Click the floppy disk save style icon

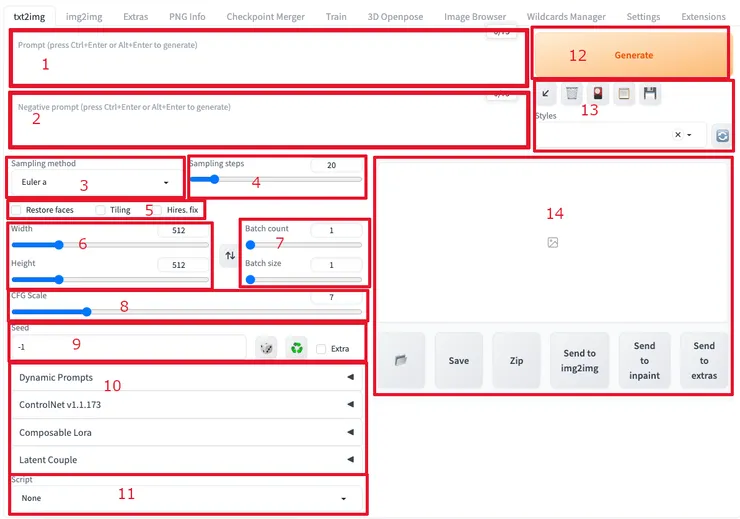pos(650,93)
